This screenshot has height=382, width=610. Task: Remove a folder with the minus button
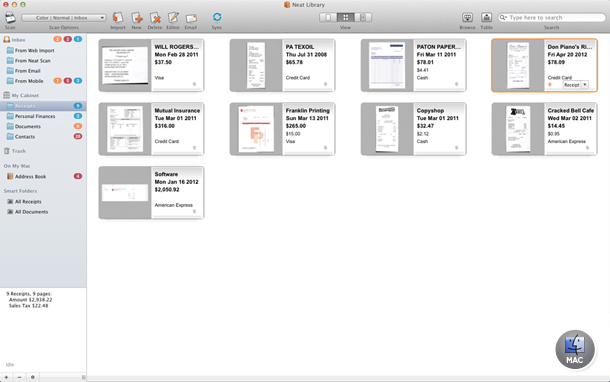pyautogui.click(x=19, y=377)
